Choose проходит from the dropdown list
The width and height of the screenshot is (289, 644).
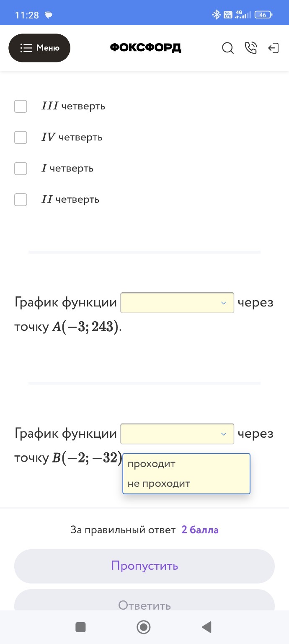151,464
